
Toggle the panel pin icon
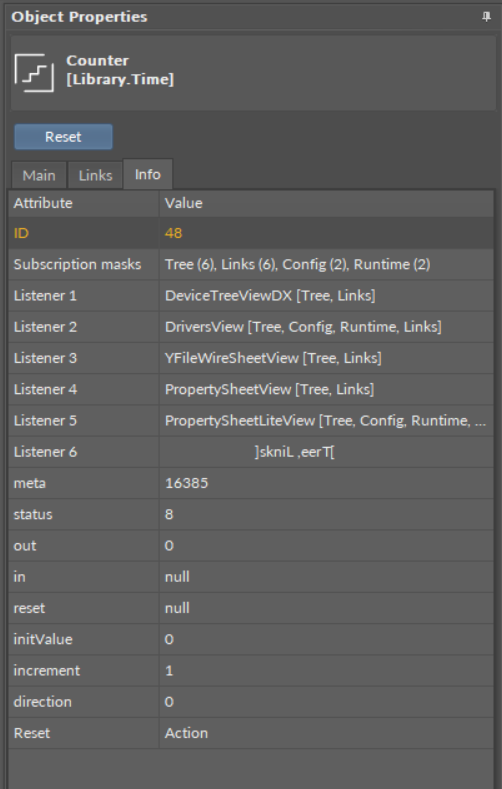[x=486, y=17]
